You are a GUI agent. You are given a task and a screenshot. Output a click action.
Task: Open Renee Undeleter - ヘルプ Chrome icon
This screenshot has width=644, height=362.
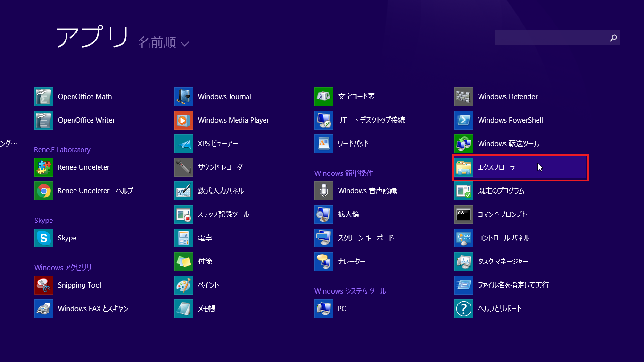pos(44,191)
